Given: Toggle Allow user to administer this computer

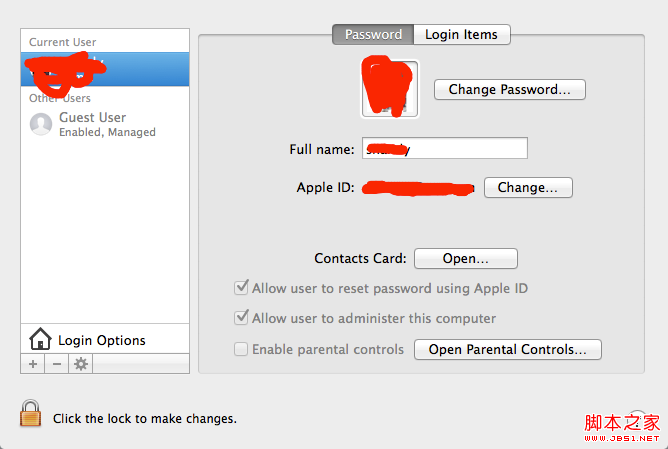Looking at the screenshot, I should (x=241, y=318).
